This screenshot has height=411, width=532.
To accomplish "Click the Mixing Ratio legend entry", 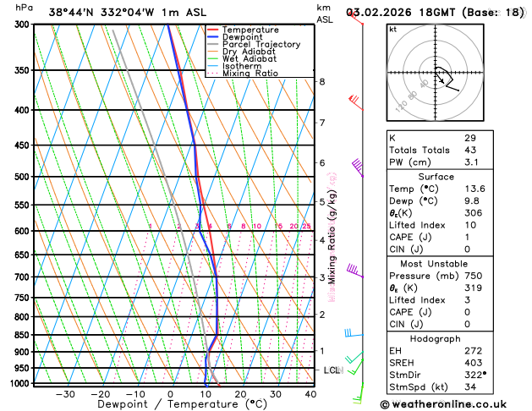I will 243,74.
